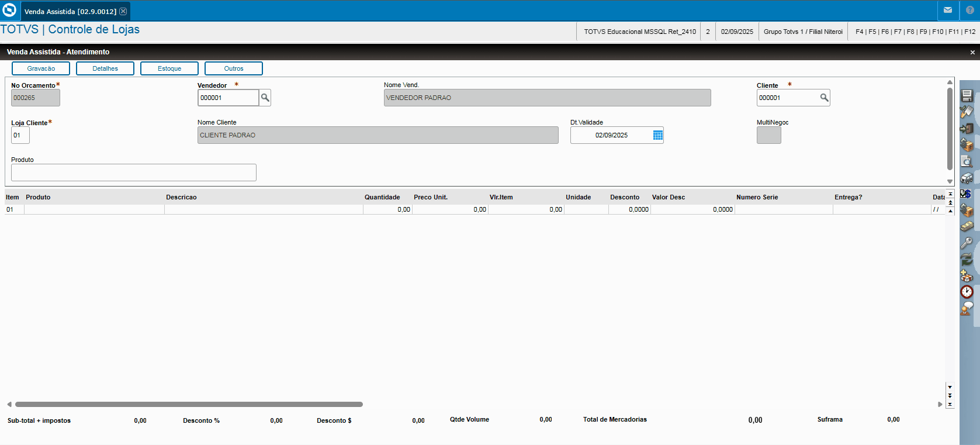Click the form vertical scrollbar down arrow
Viewport: 980px width, 445px height.
coord(950,182)
